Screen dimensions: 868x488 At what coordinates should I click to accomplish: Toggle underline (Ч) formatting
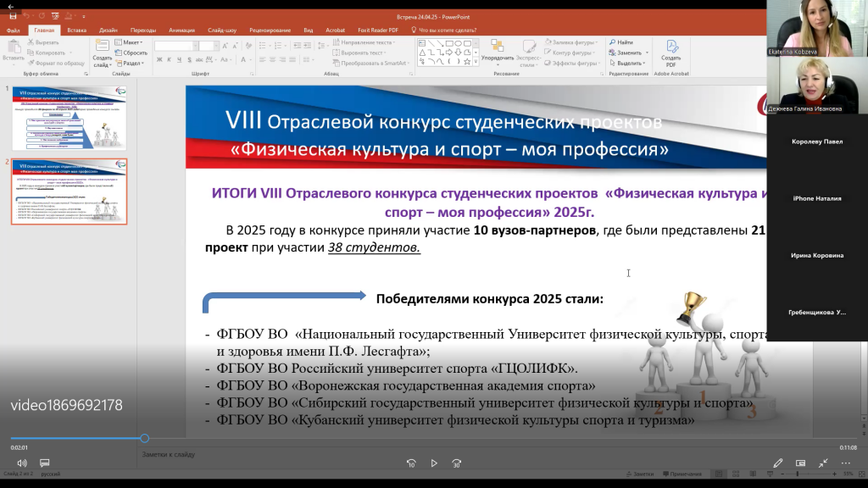[181, 59]
